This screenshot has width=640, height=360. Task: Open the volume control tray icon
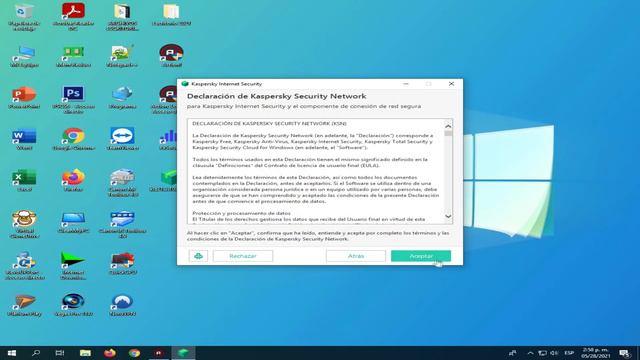[554, 353]
